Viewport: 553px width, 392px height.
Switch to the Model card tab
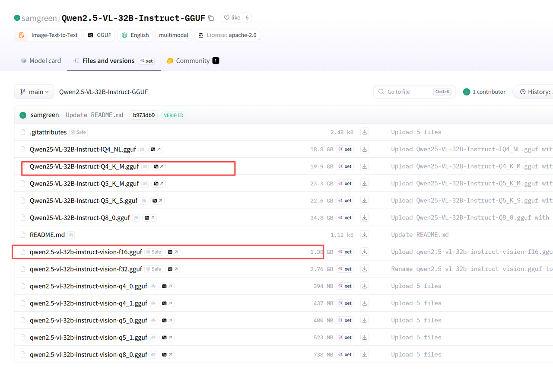41,61
